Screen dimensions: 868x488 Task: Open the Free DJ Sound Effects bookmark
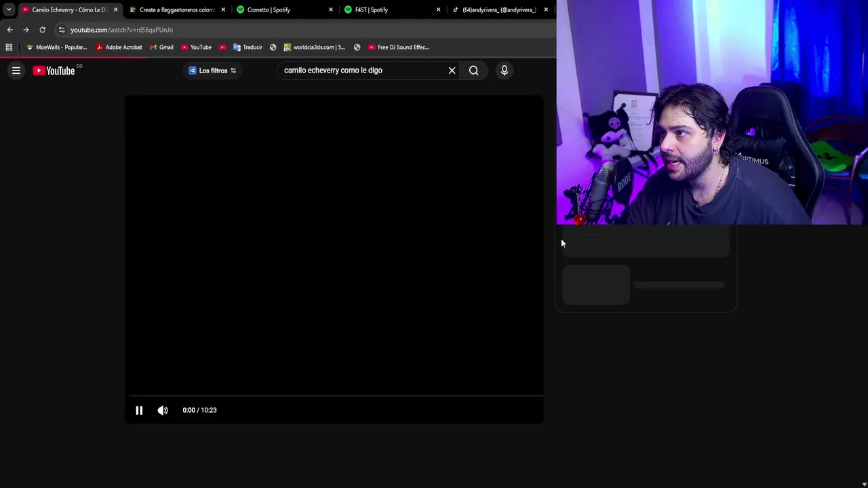point(398,47)
